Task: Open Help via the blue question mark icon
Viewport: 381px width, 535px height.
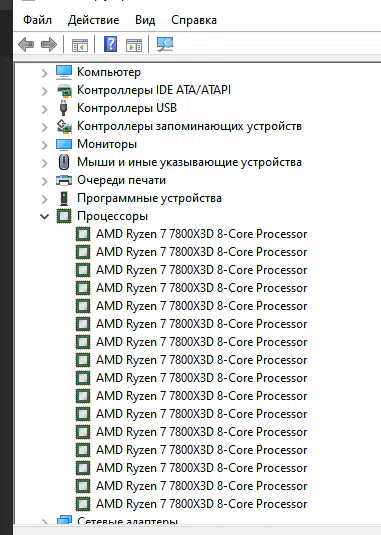Action: click(x=110, y=44)
